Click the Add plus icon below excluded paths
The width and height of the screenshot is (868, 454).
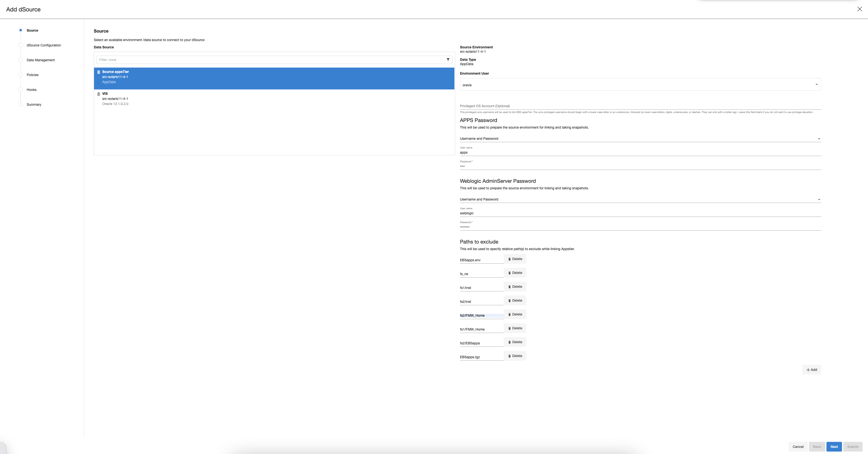pos(812,369)
